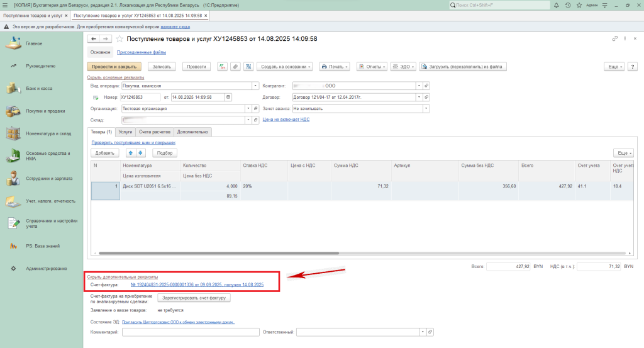This screenshot has width=644, height=348.
Task: Click the back navigation arrow
Action: [94, 39]
